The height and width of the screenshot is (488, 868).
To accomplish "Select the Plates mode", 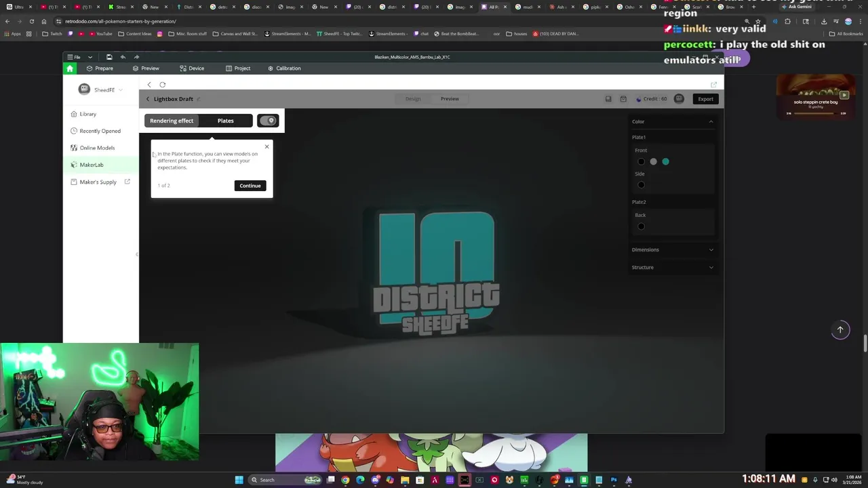I will click(226, 121).
